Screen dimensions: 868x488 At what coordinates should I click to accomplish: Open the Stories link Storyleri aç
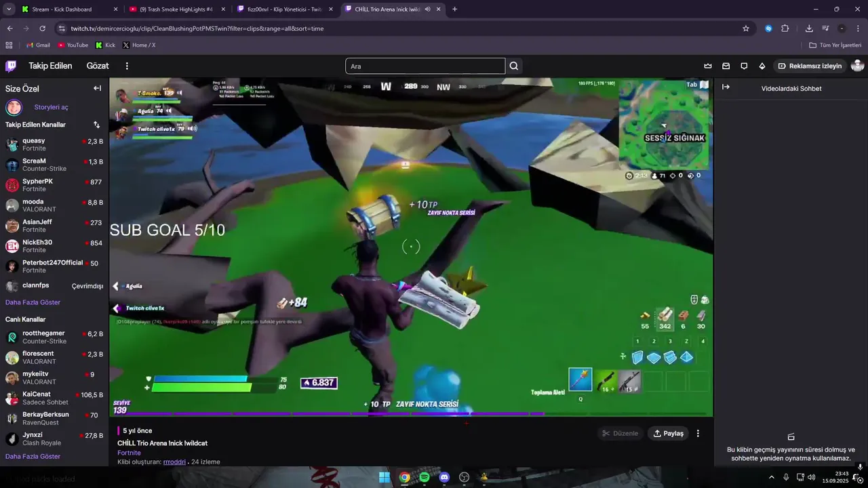click(51, 107)
